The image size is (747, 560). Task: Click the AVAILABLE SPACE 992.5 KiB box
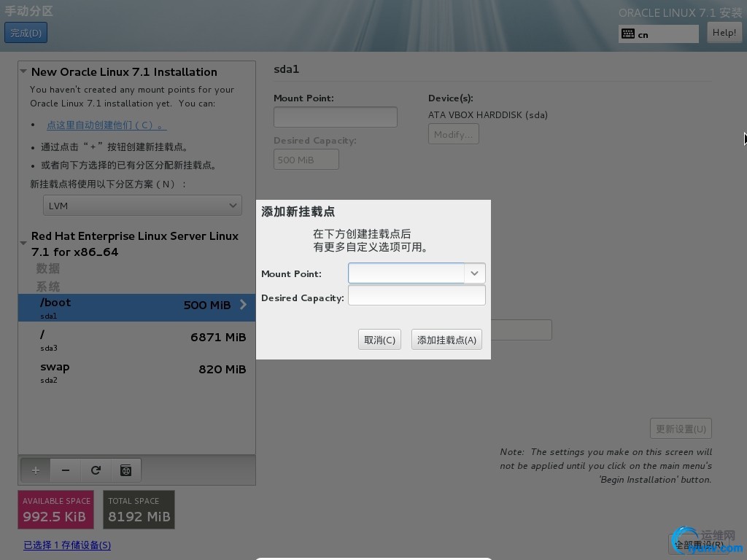click(x=55, y=510)
